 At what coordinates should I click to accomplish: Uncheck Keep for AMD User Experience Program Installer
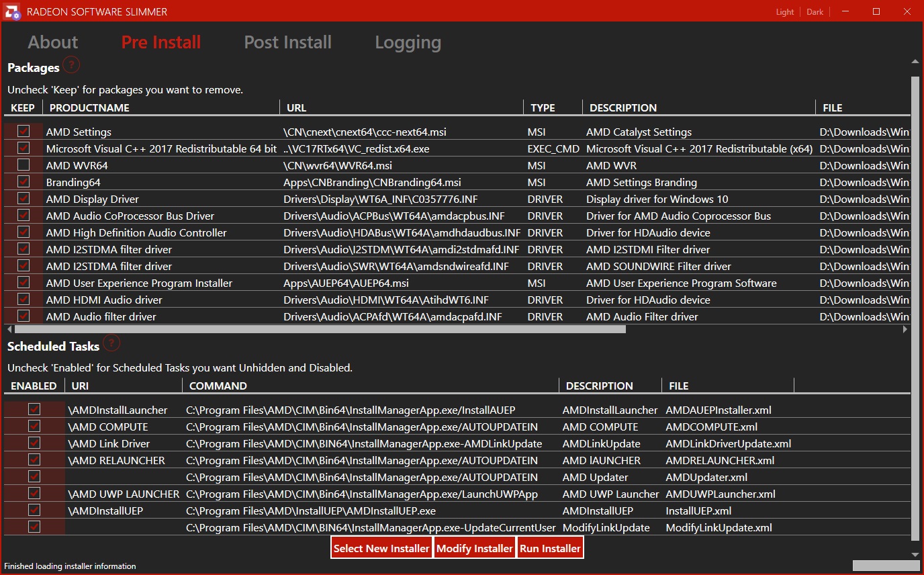point(24,283)
